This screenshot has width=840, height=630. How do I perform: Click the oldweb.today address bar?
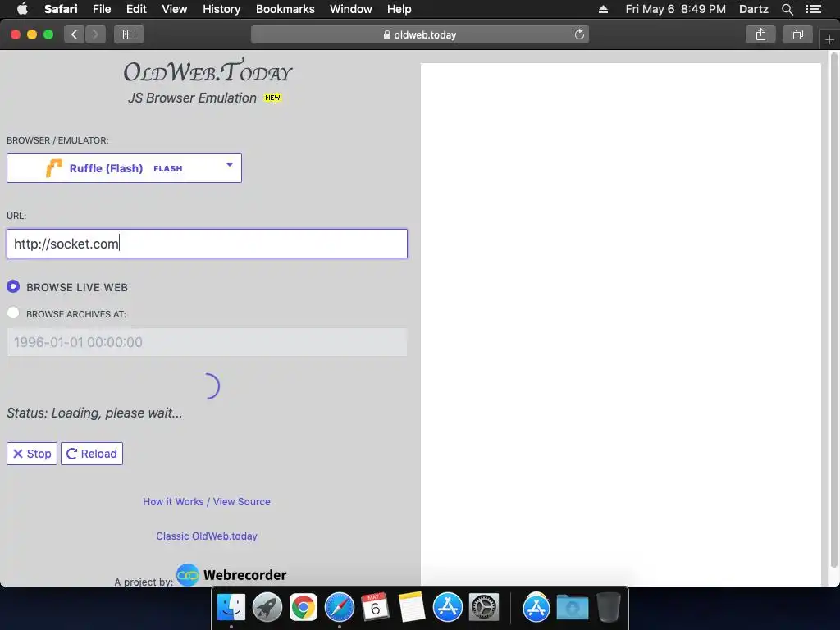coord(419,34)
